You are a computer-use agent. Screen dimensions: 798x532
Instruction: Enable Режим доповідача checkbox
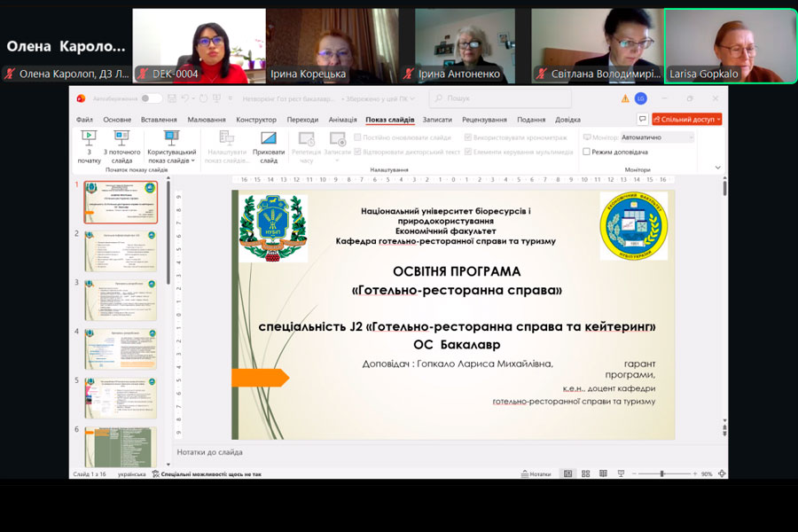pos(587,152)
